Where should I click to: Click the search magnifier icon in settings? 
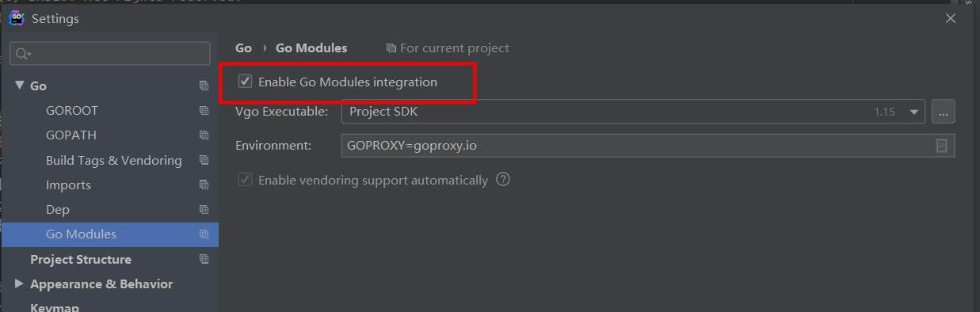23,54
